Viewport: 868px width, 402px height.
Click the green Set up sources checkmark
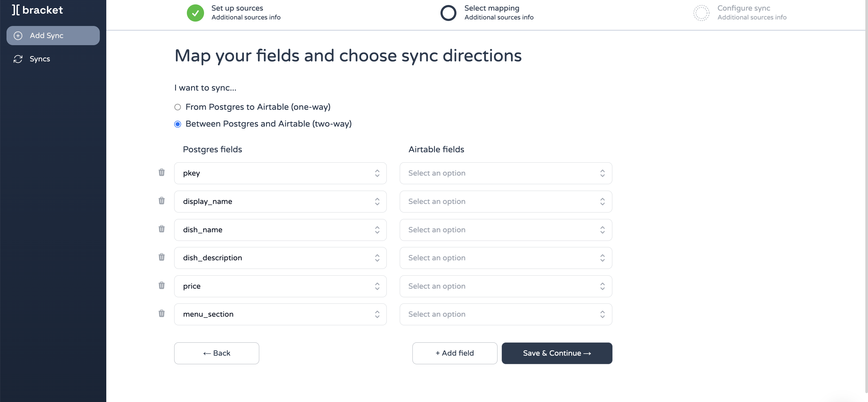click(195, 13)
